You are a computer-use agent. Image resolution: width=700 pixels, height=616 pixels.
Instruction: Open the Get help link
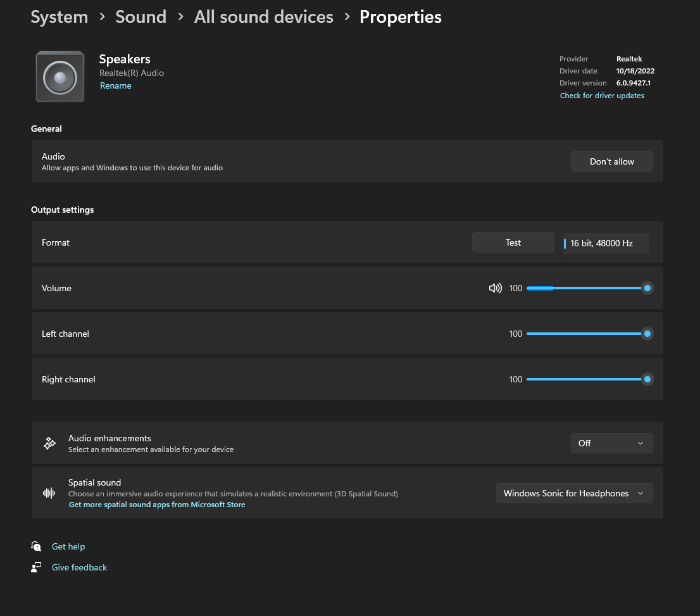point(68,546)
